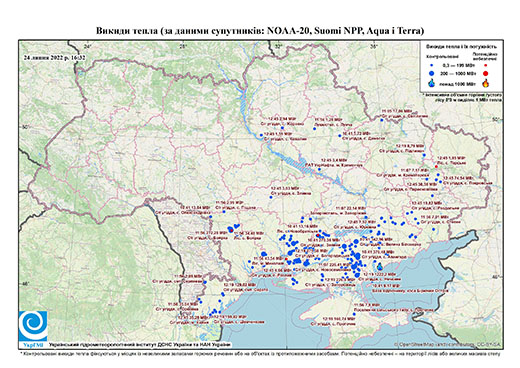
Task: Click the map title mentioning NOAA-20
Action: [260, 31]
